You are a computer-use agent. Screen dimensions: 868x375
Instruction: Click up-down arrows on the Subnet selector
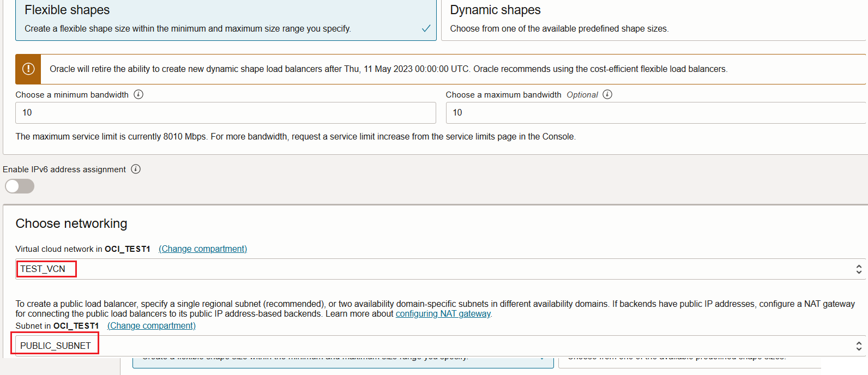pyautogui.click(x=859, y=346)
